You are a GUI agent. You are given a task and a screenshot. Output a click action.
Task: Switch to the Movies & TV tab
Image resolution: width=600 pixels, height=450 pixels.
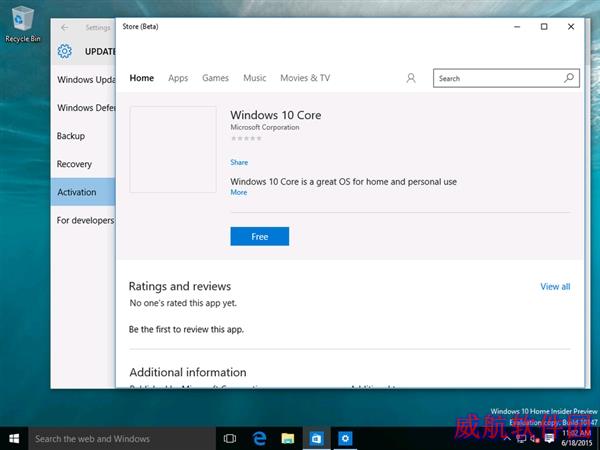(x=305, y=78)
